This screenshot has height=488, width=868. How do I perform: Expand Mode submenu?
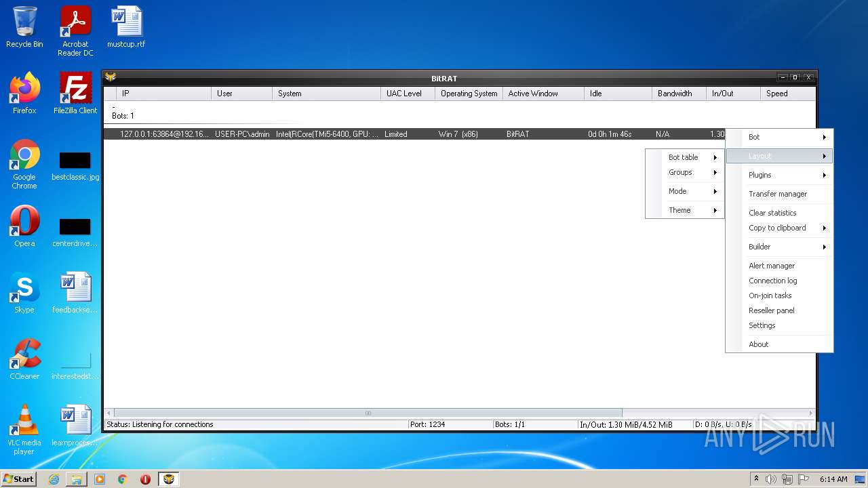point(685,191)
